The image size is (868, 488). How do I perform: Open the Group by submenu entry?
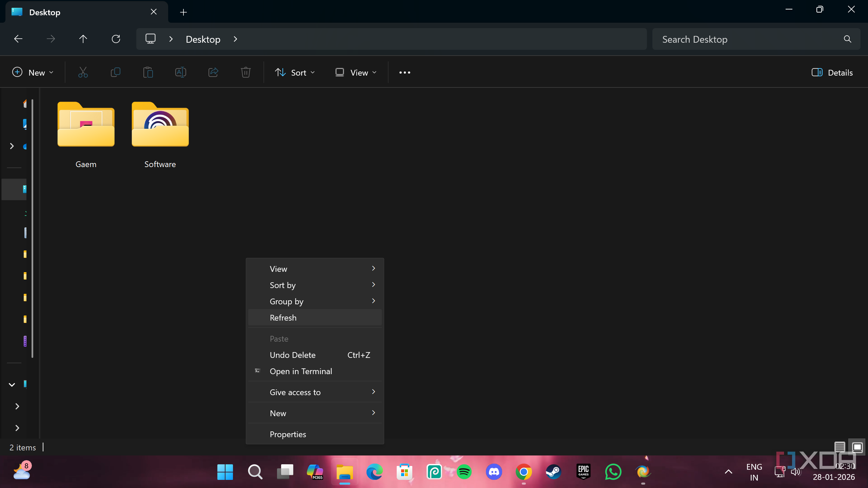[x=315, y=301]
